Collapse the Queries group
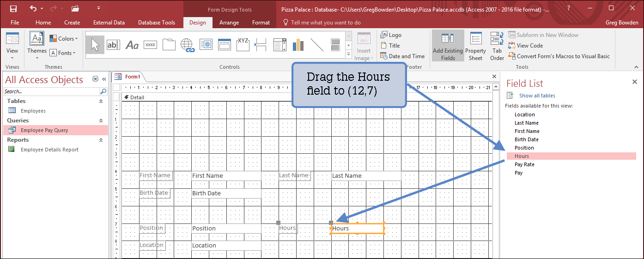Viewport: 644px width, 259px height. (101, 120)
